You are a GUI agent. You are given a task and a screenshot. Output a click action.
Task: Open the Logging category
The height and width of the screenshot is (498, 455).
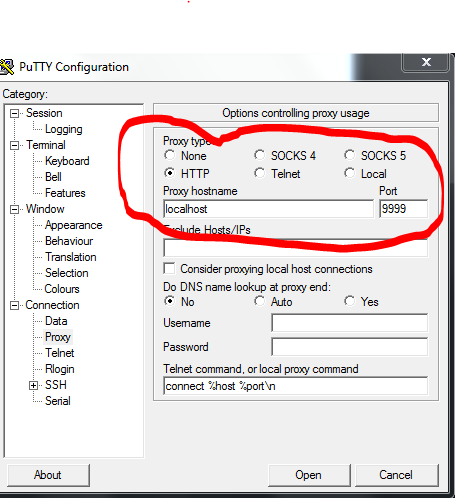point(64,129)
